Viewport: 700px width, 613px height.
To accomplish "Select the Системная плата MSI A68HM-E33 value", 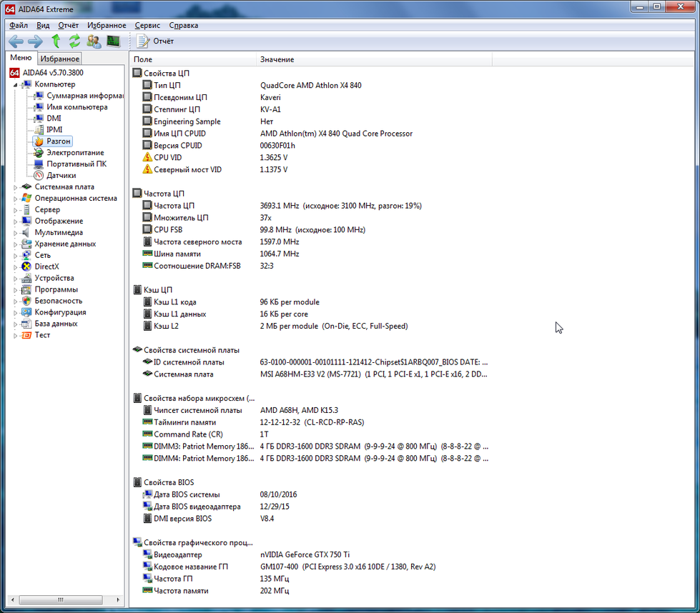I will pyautogui.click(x=374, y=374).
